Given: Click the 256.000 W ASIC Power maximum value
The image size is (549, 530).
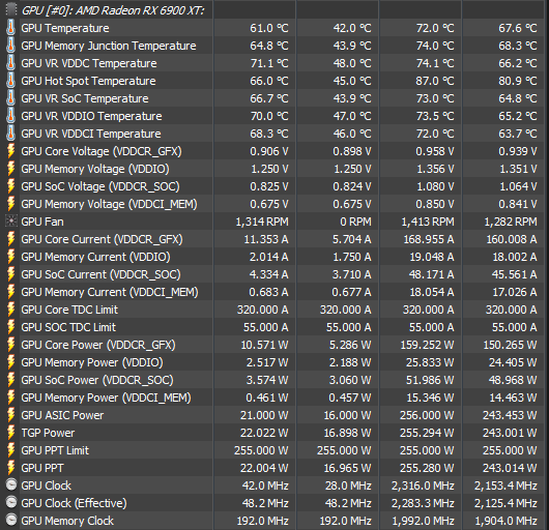Looking at the screenshot, I should (x=427, y=415).
